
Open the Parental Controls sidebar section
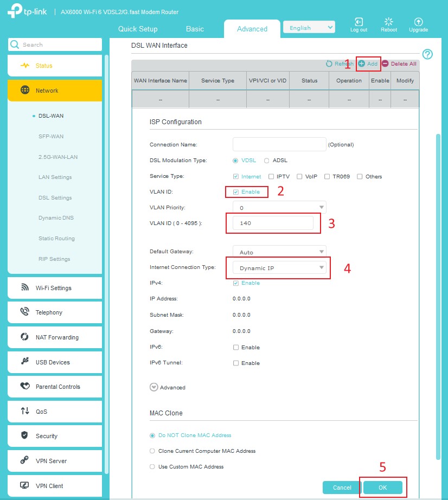[55, 387]
